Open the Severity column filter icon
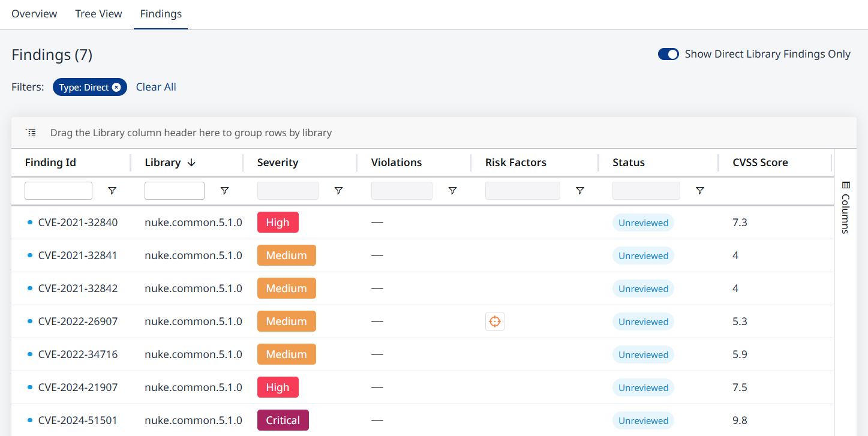The width and height of the screenshot is (868, 436). point(338,191)
